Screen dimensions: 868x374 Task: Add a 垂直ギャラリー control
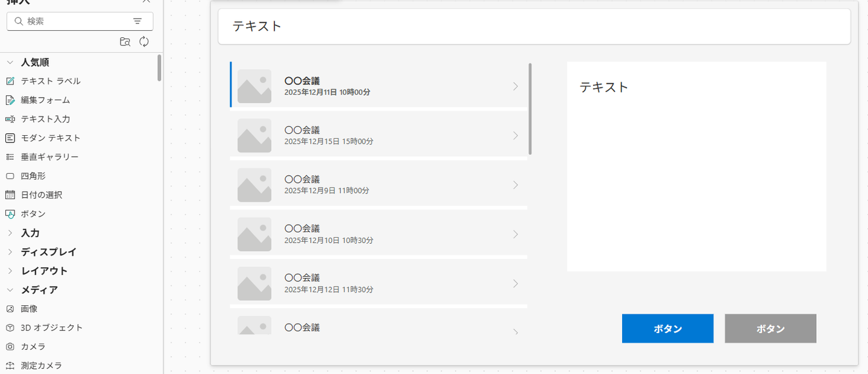tap(49, 157)
